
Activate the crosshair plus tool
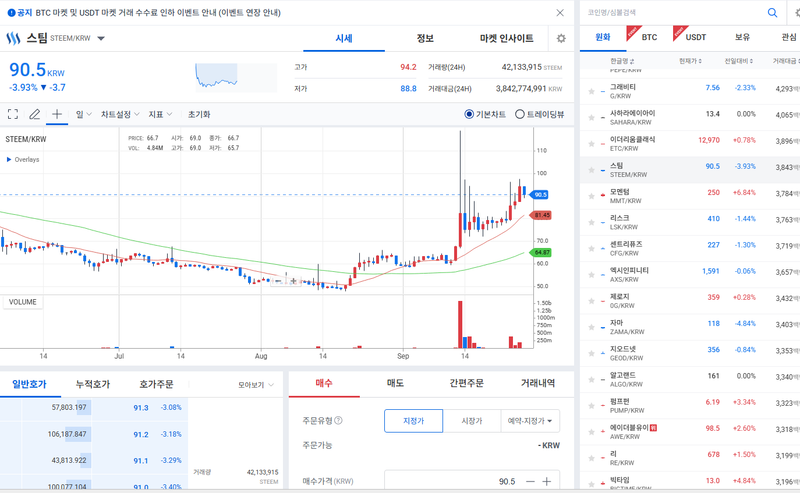57,114
